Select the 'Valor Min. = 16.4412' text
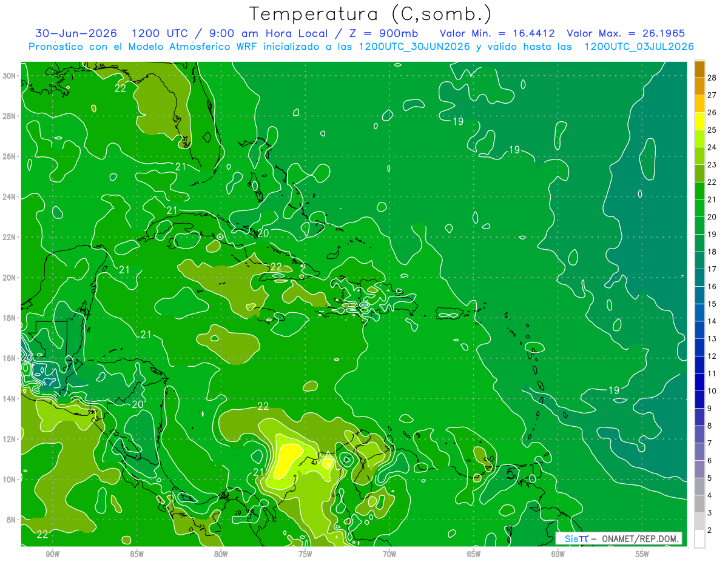The height and width of the screenshot is (562, 728). 497,33
